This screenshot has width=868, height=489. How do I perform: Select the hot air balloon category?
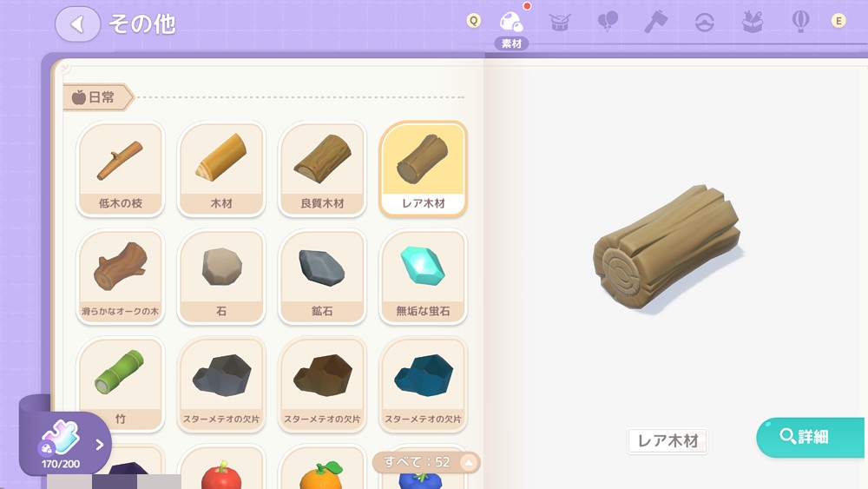[800, 23]
